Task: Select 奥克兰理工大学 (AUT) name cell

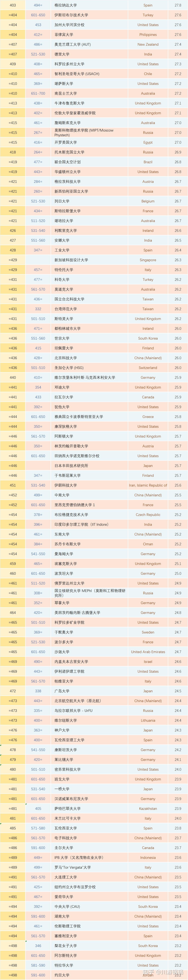Action: (73, 45)
